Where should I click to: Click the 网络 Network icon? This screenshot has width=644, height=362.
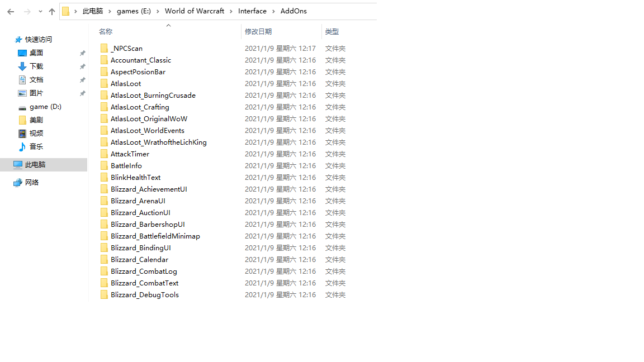(18, 183)
